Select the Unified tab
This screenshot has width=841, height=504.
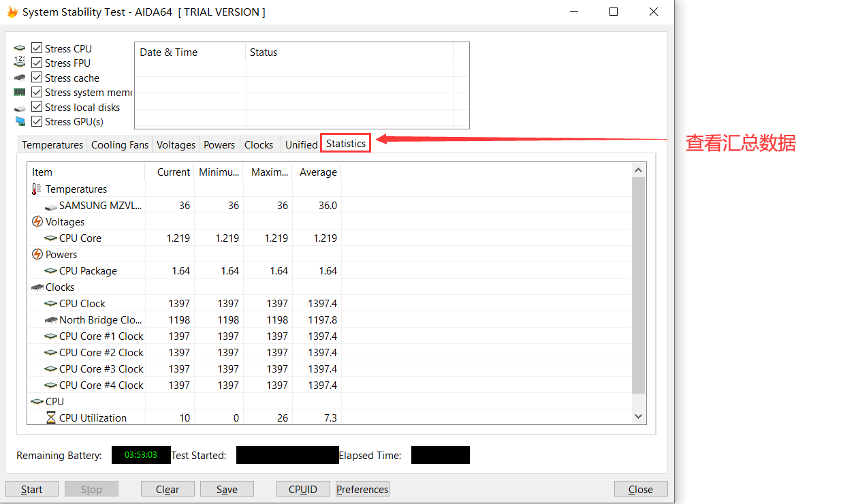pos(301,144)
